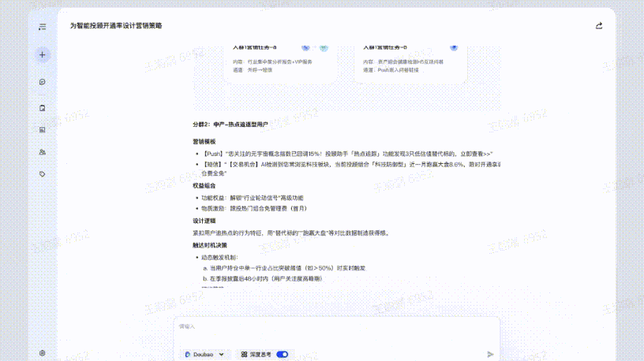Image resolution: width=644 pixels, height=361 pixels.
Task: Click the 设计逻辑 heading
Action: (x=204, y=221)
